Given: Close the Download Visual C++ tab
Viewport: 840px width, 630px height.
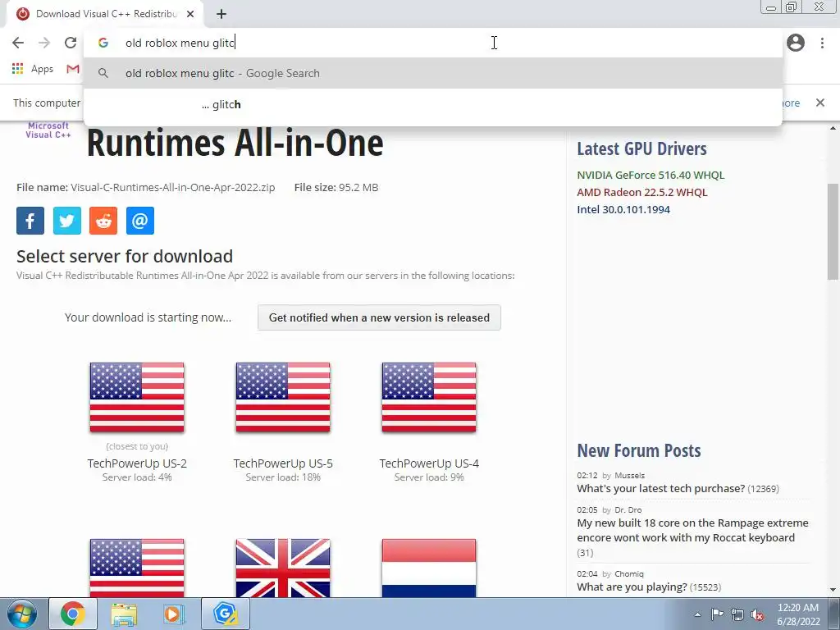Looking at the screenshot, I should tap(190, 14).
